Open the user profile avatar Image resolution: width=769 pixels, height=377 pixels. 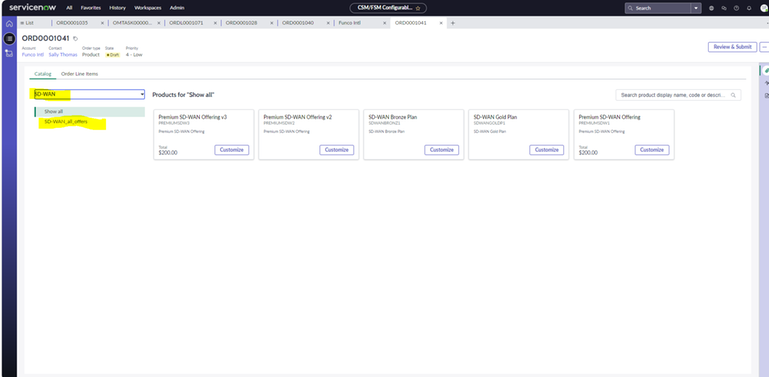764,8
